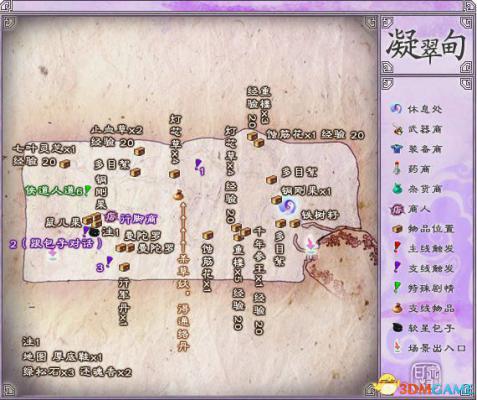Click the 杂货商 green gourd icon
This screenshot has width=477, height=400.
coord(396,189)
